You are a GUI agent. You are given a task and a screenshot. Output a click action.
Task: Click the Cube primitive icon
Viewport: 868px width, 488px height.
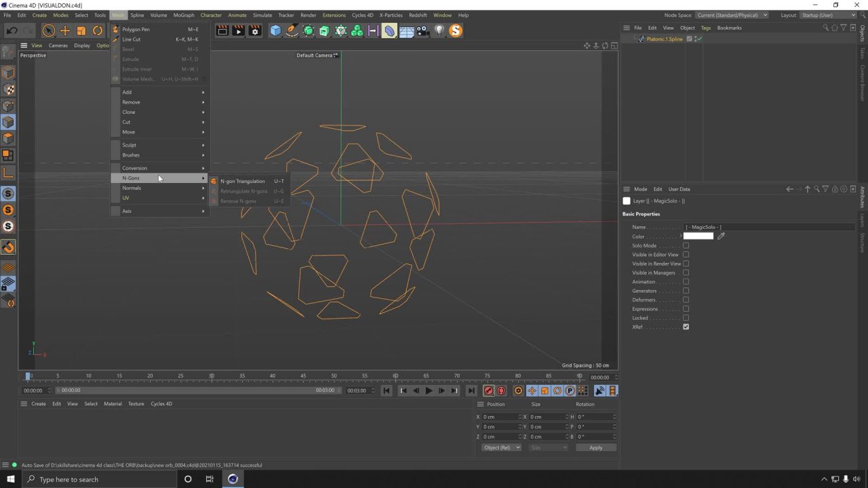[x=275, y=30]
